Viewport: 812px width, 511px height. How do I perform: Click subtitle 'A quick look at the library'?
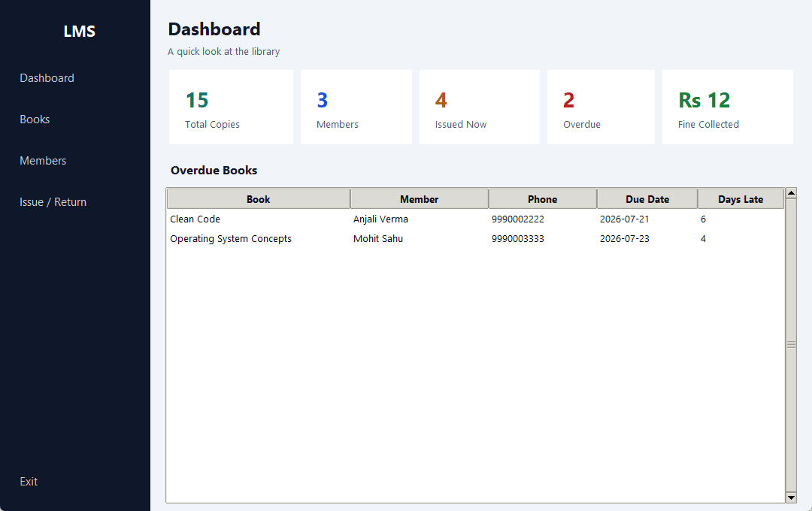(x=224, y=52)
